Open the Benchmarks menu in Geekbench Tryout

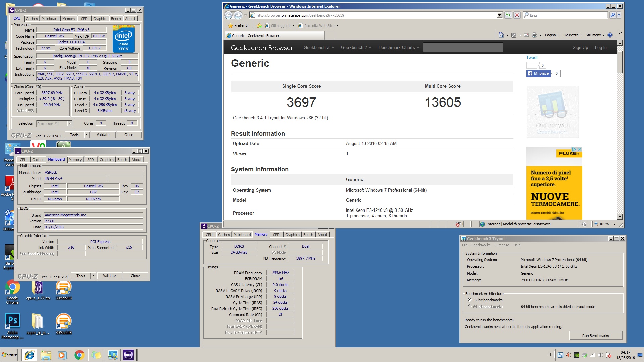pyautogui.click(x=481, y=245)
